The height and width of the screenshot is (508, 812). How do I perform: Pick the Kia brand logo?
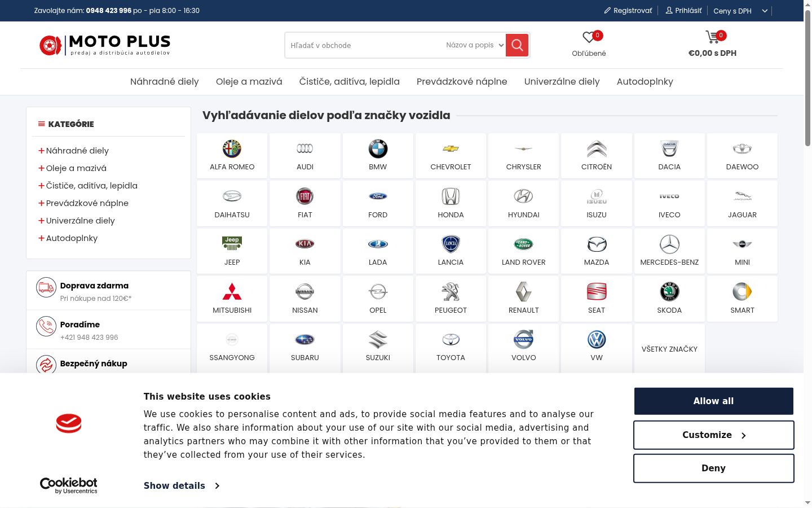(x=305, y=244)
